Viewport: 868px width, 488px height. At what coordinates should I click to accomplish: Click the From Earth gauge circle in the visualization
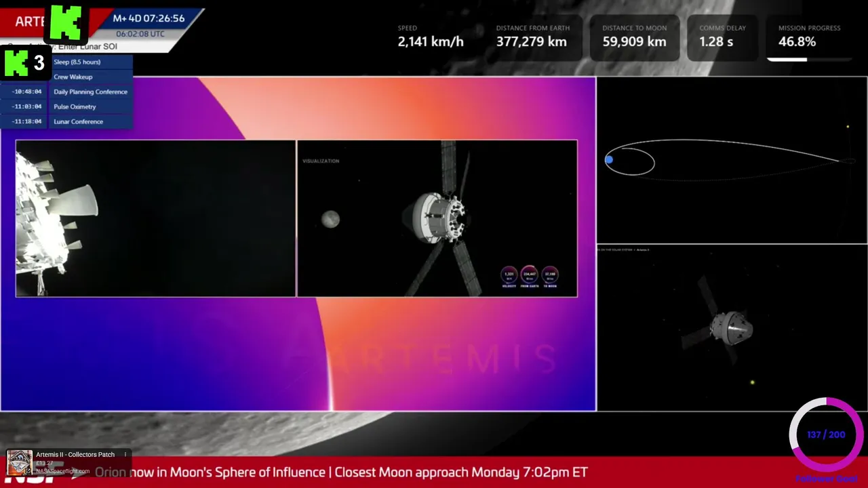(529, 274)
